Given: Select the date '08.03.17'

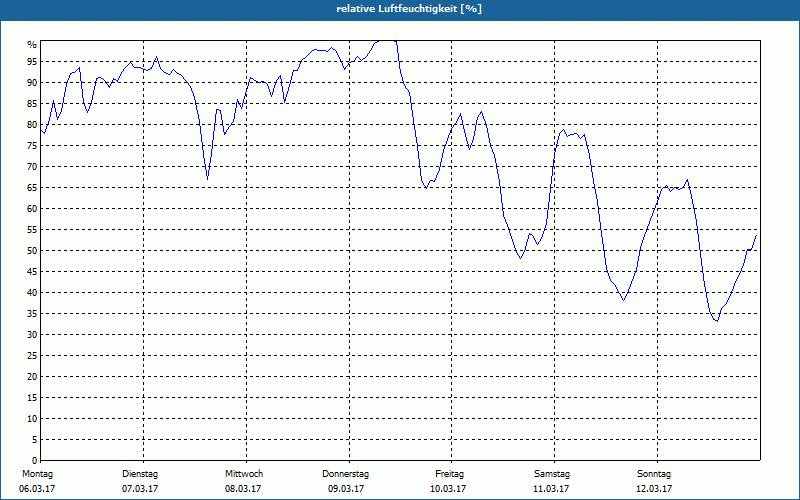Looking at the screenshot, I should [x=243, y=489].
